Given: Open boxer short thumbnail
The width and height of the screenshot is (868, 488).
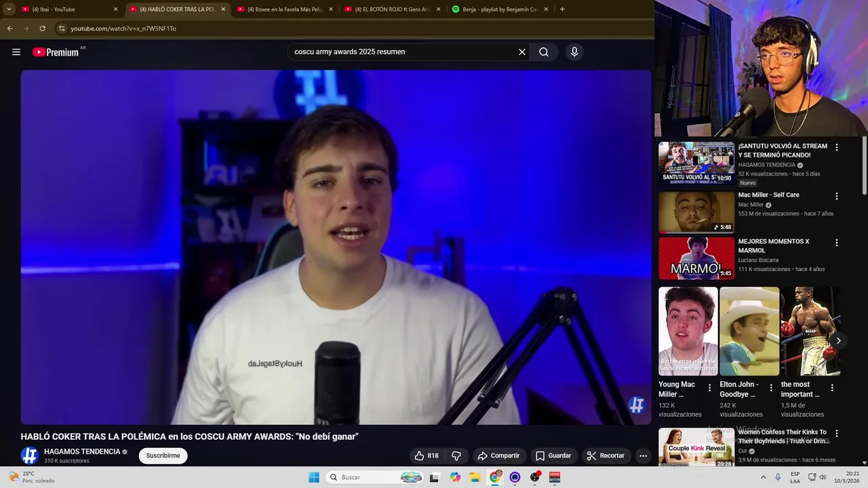Looking at the screenshot, I should pos(810,331).
